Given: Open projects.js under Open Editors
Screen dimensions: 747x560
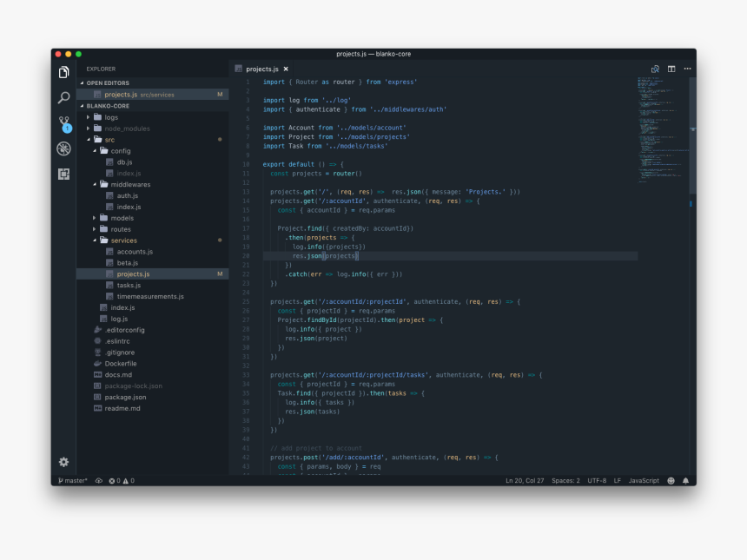Looking at the screenshot, I should (x=153, y=95).
